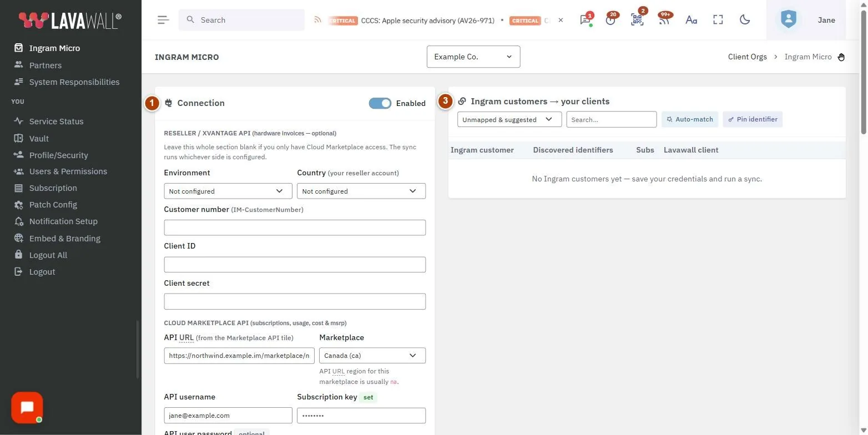Dismiss the security advisory ticker with X

tap(561, 20)
